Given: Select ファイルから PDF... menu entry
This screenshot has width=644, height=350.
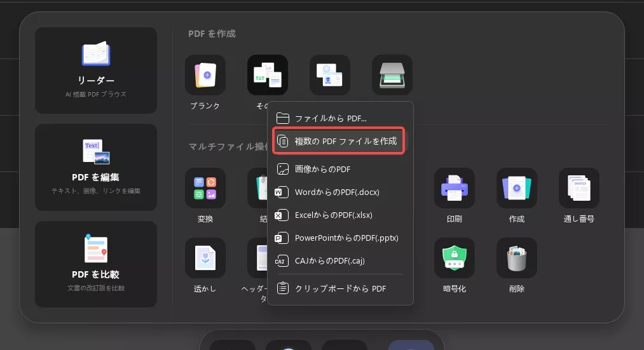Looking at the screenshot, I should click(x=340, y=118).
